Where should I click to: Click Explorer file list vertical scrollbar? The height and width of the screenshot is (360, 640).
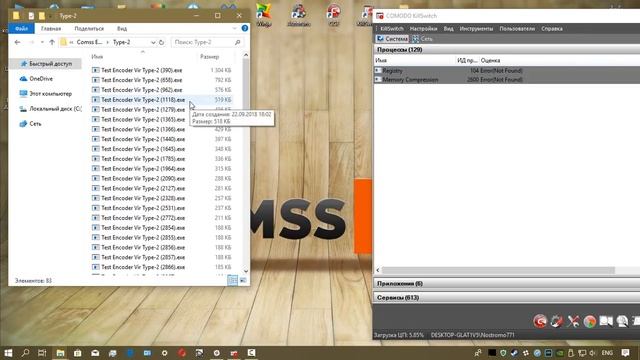coord(246,163)
